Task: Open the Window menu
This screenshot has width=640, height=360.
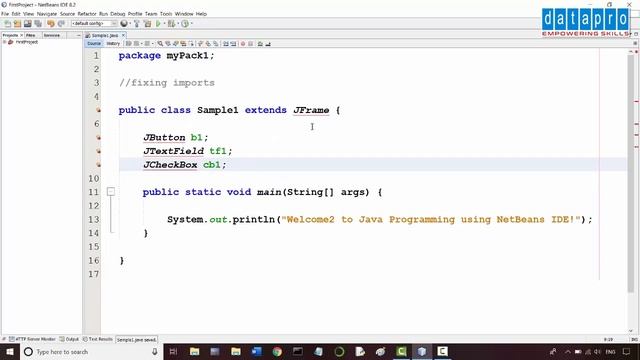Action: [x=184, y=14]
